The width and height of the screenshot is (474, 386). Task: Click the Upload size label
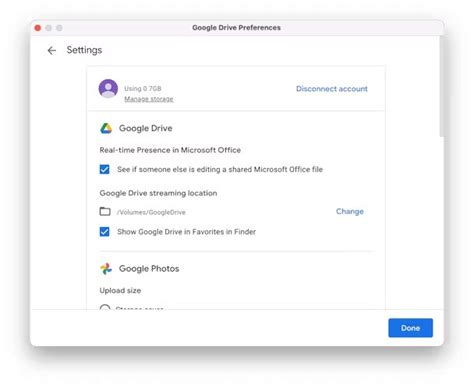pyautogui.click(x=120, y=290)
